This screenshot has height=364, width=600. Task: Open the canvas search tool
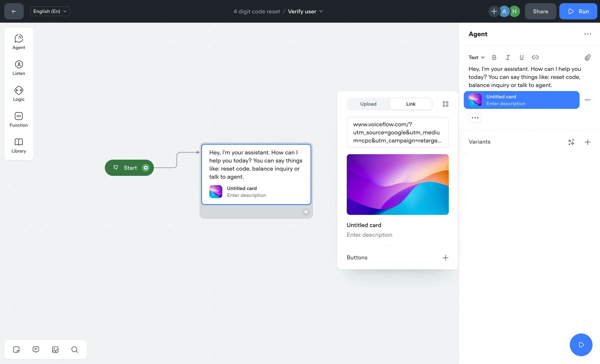pyautogui.click(x=74, y=350)
